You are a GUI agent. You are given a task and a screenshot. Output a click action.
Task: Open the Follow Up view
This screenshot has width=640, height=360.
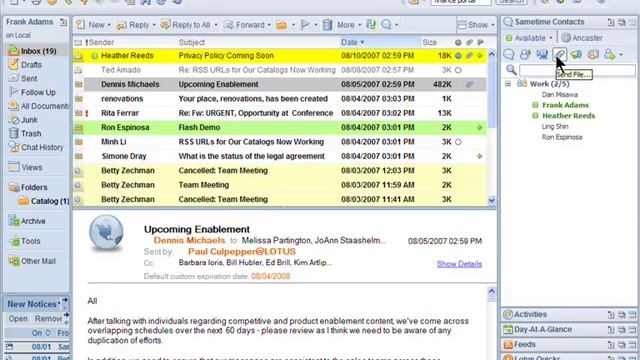point(33,92)
